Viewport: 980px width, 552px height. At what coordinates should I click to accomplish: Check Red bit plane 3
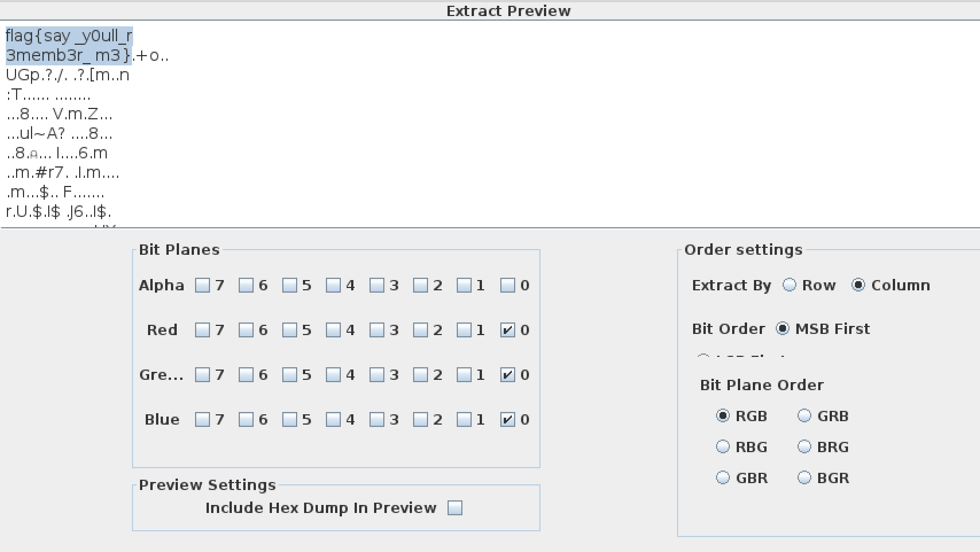377,330
